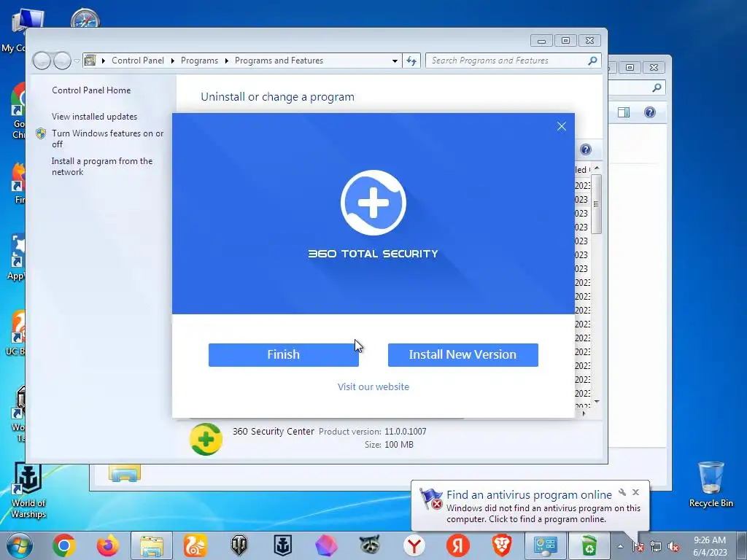This screenshot has width=747, height=560.
Task: Click Find an antivirus program online notification
Action: pos(529,495)
